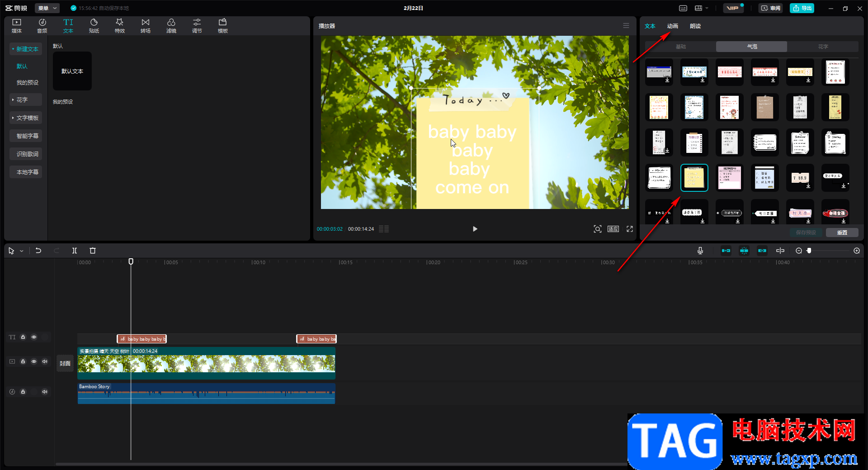Open the layout switcher dropdown in title bar
Screen dimensions: 868x470
[702, 8]
